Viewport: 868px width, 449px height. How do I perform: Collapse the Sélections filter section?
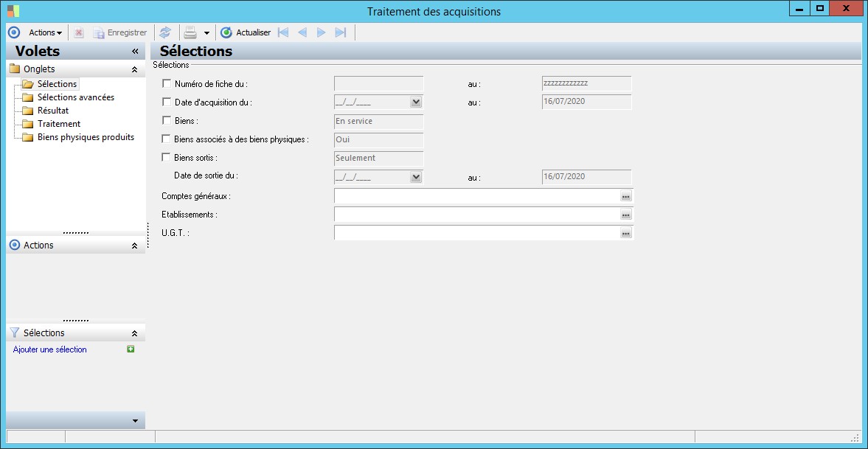click(x=134, y=333)
